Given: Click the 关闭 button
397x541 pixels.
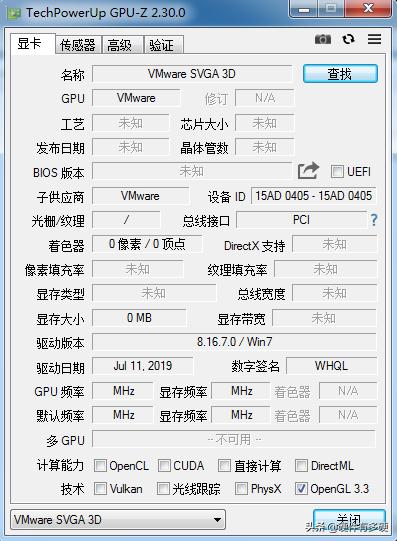Looking at the screenshot, I should pos(349,519).
